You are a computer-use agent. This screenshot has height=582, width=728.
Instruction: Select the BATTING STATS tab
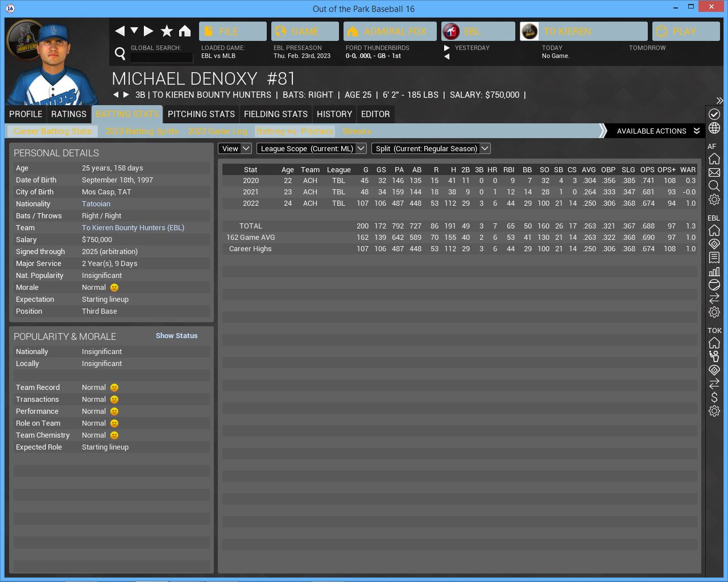point(127,114)
